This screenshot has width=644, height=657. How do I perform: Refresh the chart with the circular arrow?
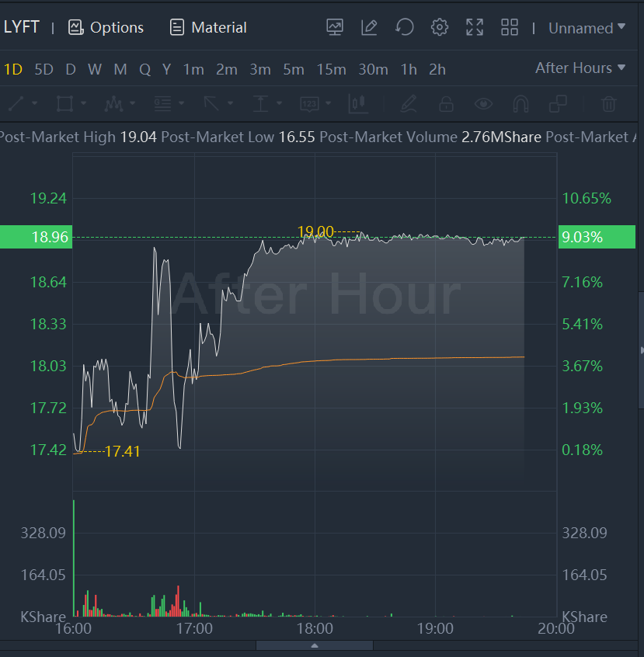pos(405,28)
